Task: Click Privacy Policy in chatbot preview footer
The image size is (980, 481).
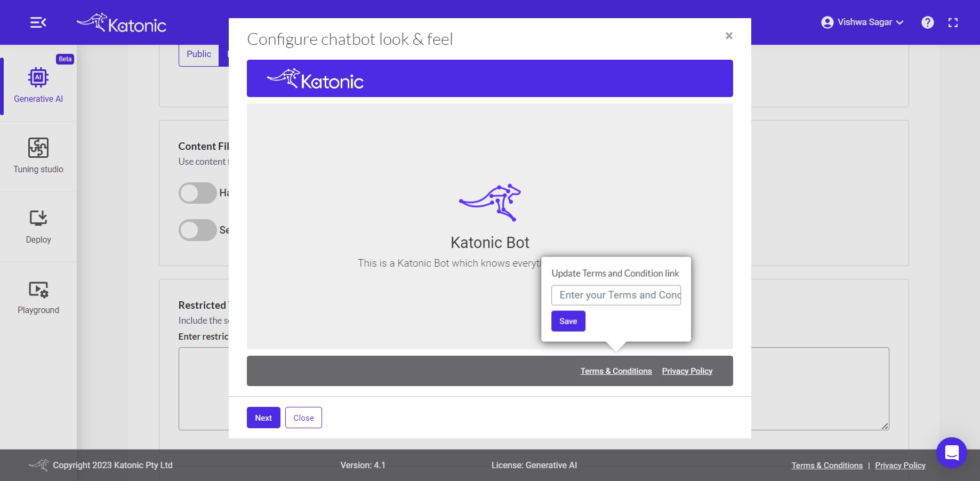Action: point(687,371)
